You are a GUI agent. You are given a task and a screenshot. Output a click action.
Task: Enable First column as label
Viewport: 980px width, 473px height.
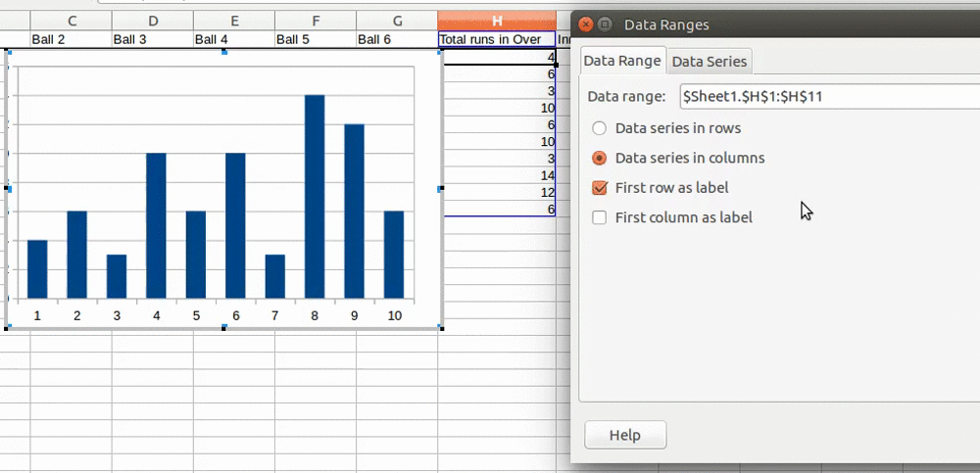pyautogui.click(x=600, y=217)
